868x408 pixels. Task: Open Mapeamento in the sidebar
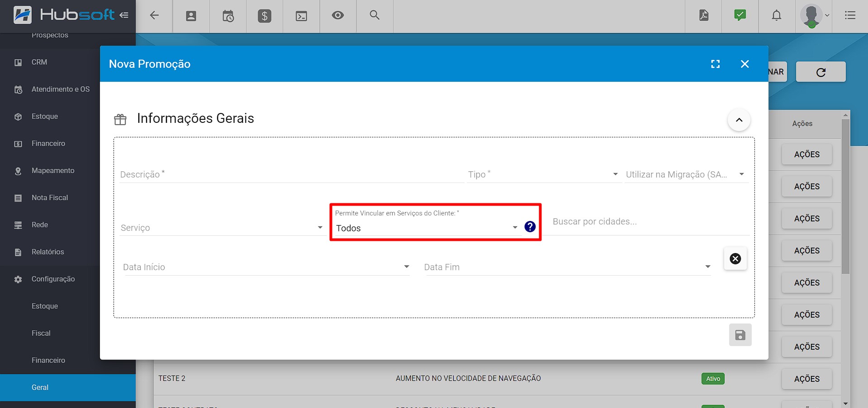pyautogui.click(x=53, y=171)
